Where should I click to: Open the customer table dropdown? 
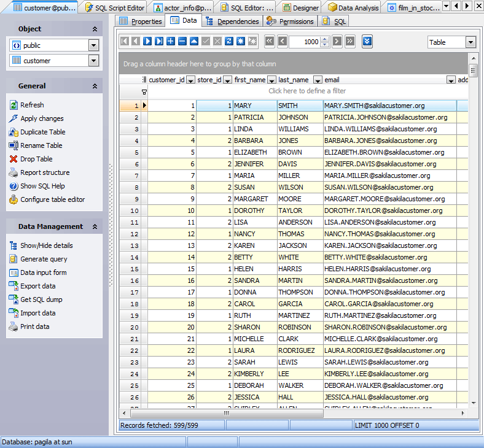pos(93,61)
